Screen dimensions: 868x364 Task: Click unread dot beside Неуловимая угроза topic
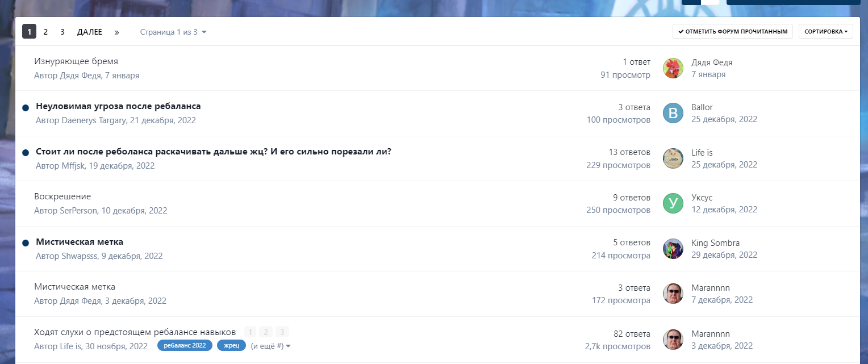pyautogui.click(x=26, y=107)
